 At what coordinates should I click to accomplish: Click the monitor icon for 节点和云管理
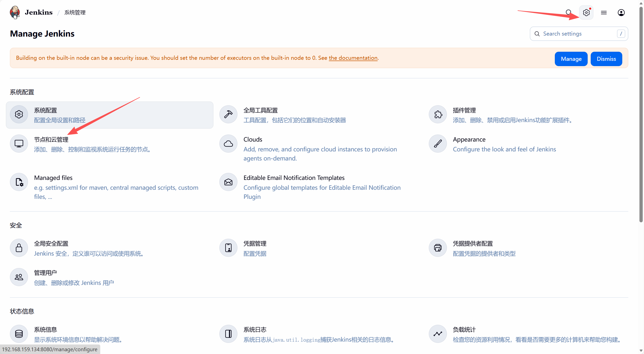pyautogui.click(x=19, y=144)
